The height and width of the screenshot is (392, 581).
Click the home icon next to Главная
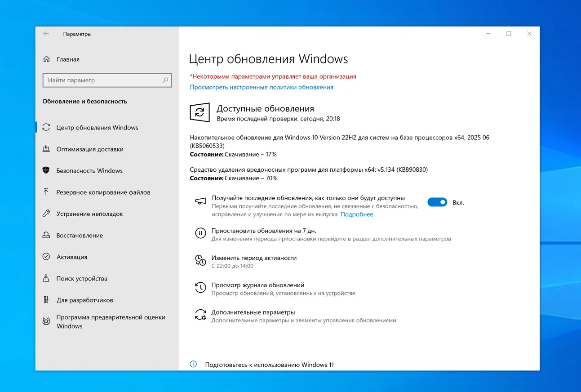coord(46,59)
